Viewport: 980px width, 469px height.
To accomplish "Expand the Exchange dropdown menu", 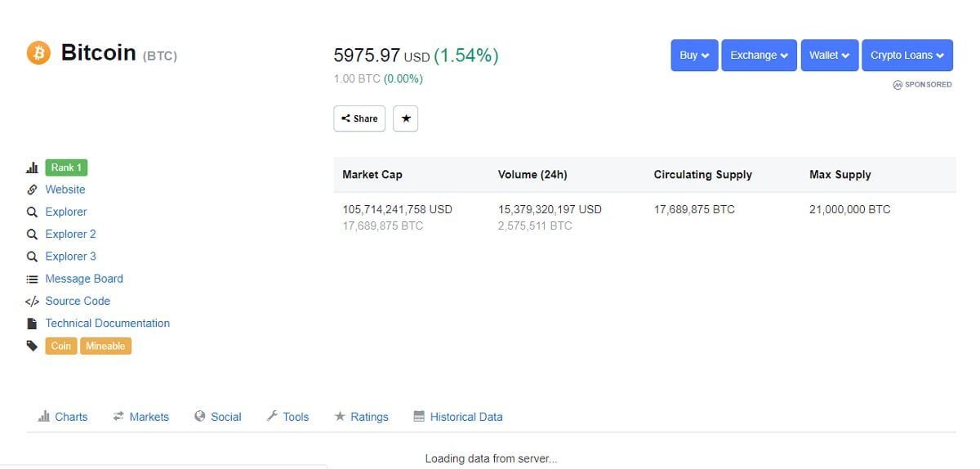I will [759, 56].
